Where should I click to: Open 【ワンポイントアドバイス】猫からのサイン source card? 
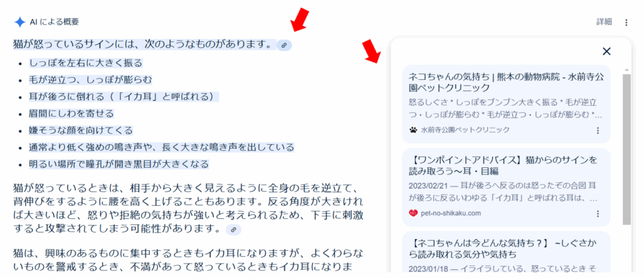[506, 187]
